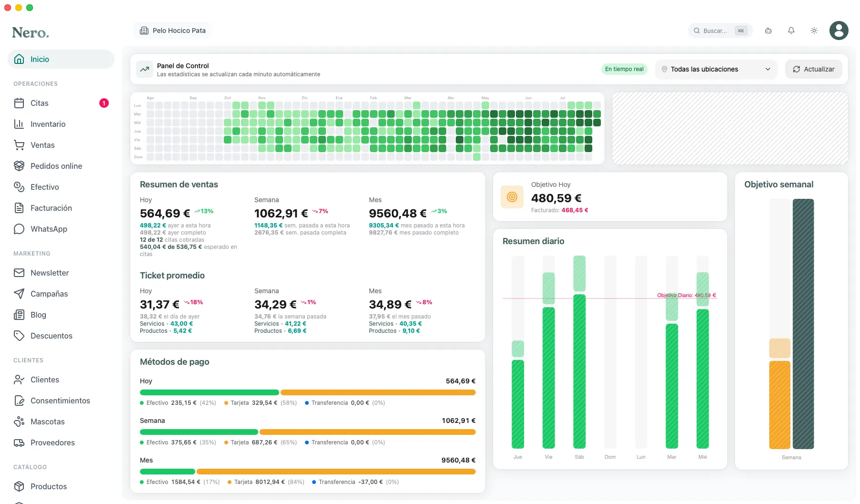Image resolution: width=860 pixels, height=504 pixels.
Task: Click the Hoy ticket promedio 31,37 €
Action: pos(160,304)
